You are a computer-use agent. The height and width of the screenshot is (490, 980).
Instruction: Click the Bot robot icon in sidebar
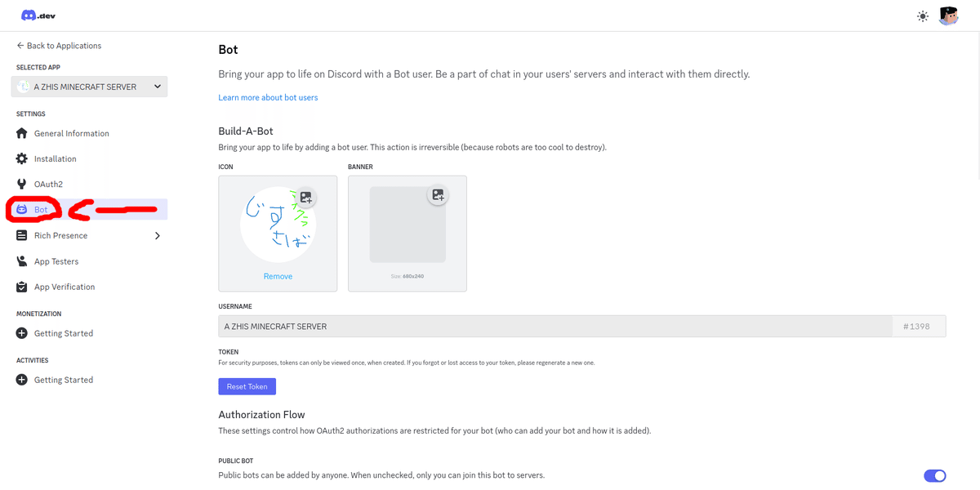click(x=22, y=210)
